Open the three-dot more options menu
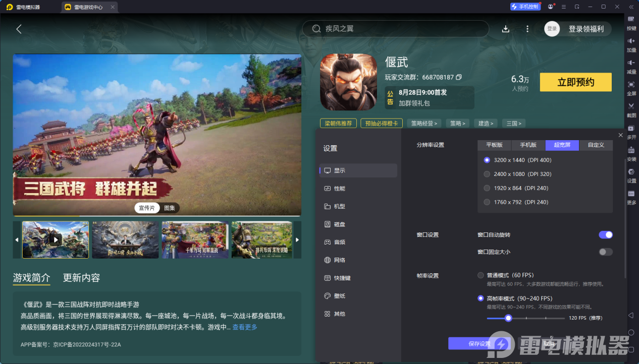639x364 pixels. (527, 29)
